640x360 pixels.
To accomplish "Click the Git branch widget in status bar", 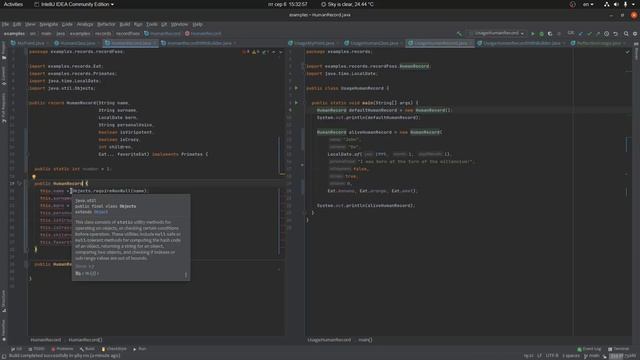I will tap(591, 356).
